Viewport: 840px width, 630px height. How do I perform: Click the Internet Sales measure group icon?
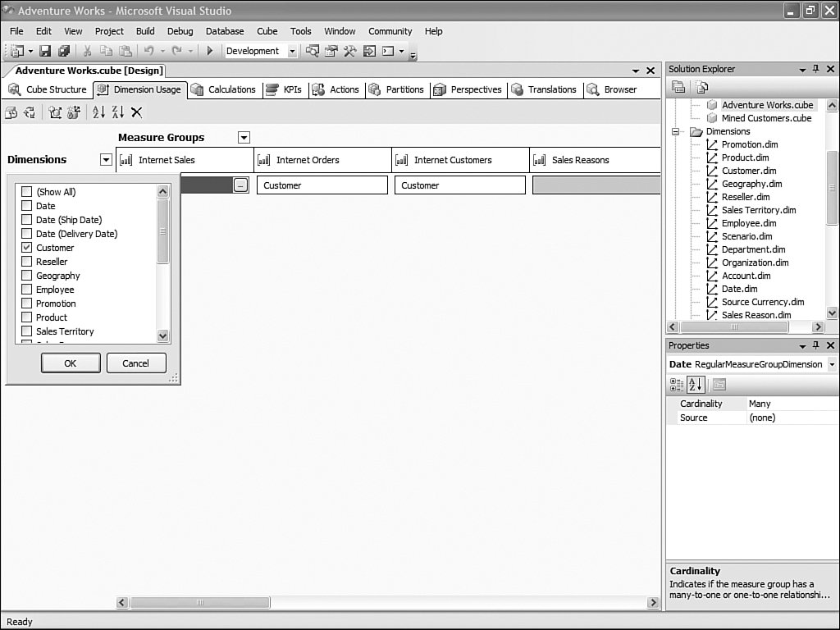click(x=126, y=160)
